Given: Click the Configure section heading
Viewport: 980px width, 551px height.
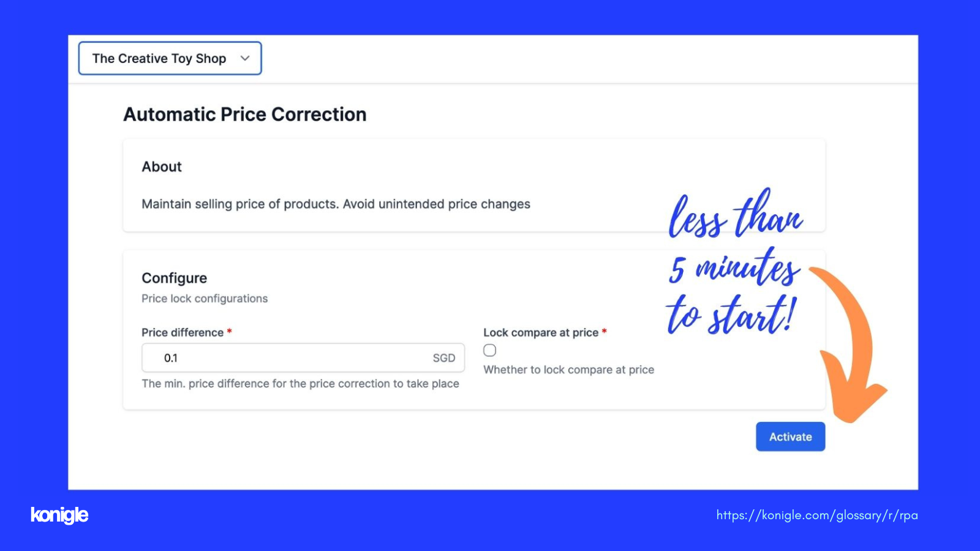Looking at the screenshot, I should [x=175, y=278].
